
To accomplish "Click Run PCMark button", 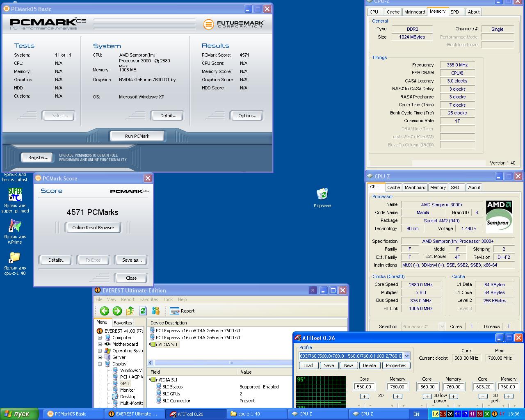I will 137,136.
